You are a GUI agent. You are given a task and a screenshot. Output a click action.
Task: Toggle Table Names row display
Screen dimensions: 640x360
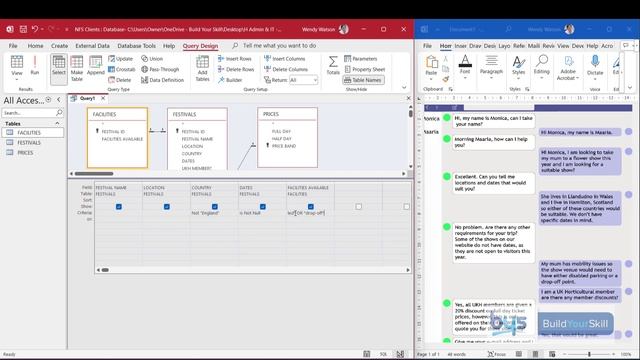(363, 80)
